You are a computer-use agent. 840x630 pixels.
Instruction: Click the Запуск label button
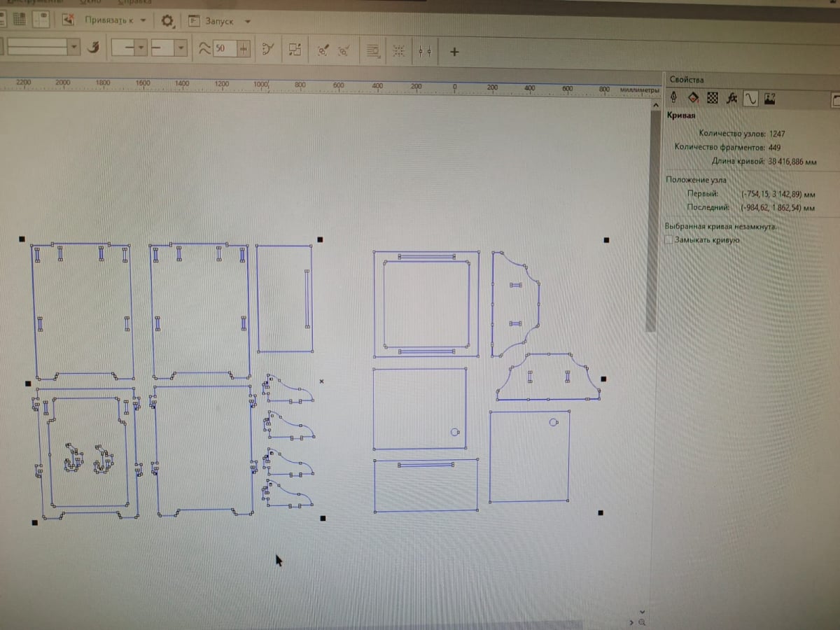click(221, 22)
